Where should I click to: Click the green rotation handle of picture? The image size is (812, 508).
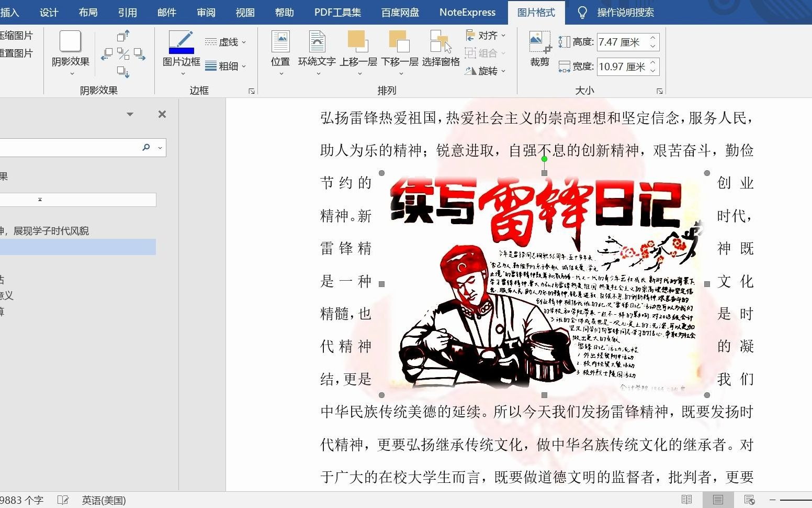(x=544, y=159)
